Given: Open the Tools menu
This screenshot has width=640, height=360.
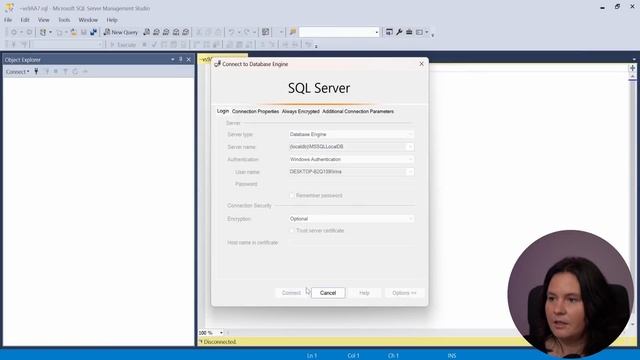Looking at the screenshot, I should [64, 20].
